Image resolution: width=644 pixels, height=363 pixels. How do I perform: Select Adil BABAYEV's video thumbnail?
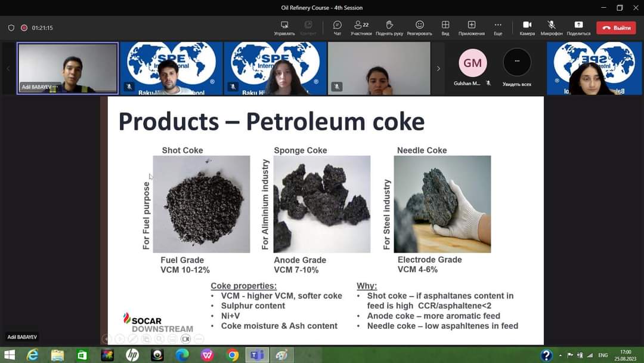(x=67, y=68)
